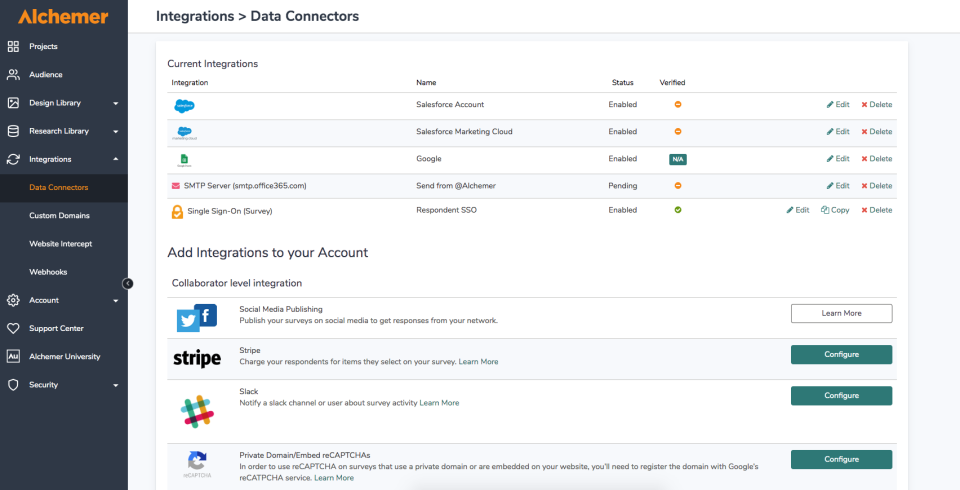Click the Slack logo icon
This screenshot has width=960, height=490.
(x=197, y=411)
